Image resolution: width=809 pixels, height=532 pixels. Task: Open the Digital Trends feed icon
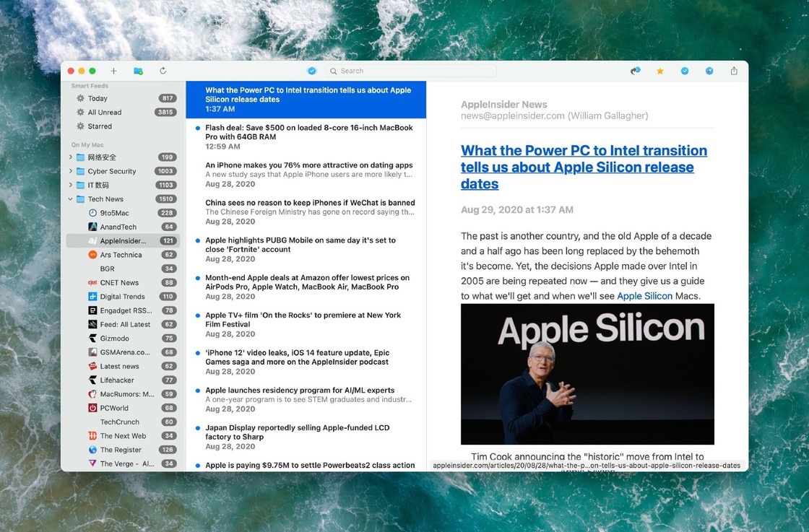pos(93,297)
